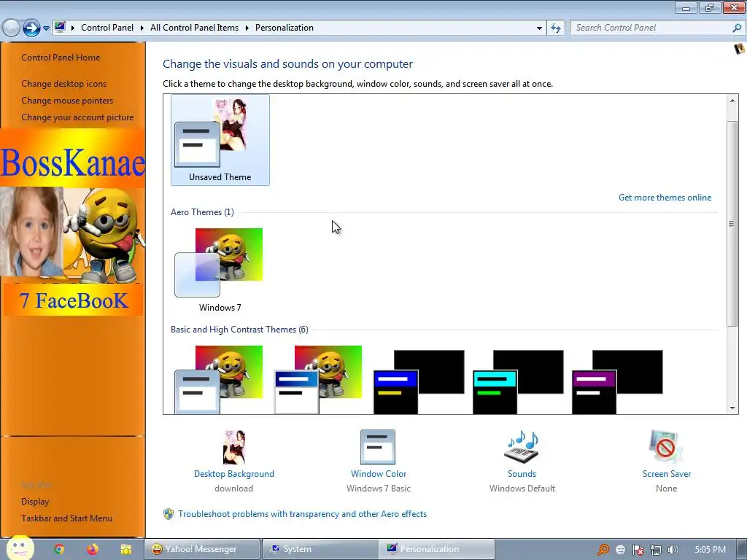Click Personalization breadcrumb segment

(x=285, y=28)
